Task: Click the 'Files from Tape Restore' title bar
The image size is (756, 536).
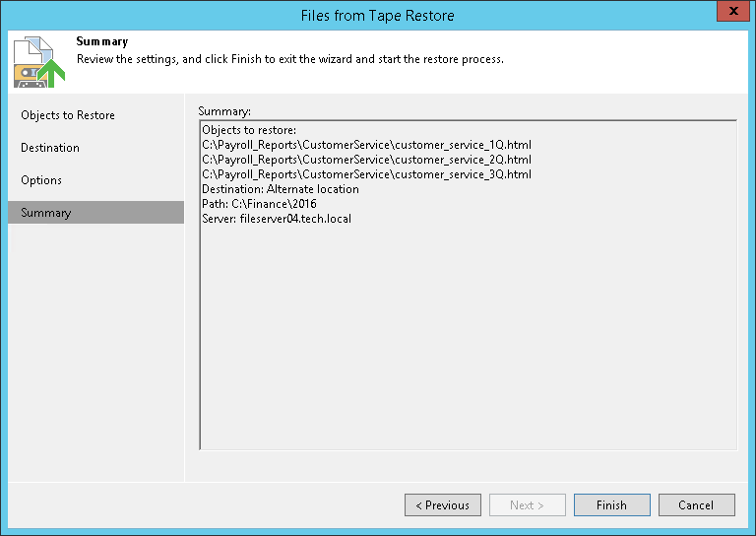Action: (377, 15)
